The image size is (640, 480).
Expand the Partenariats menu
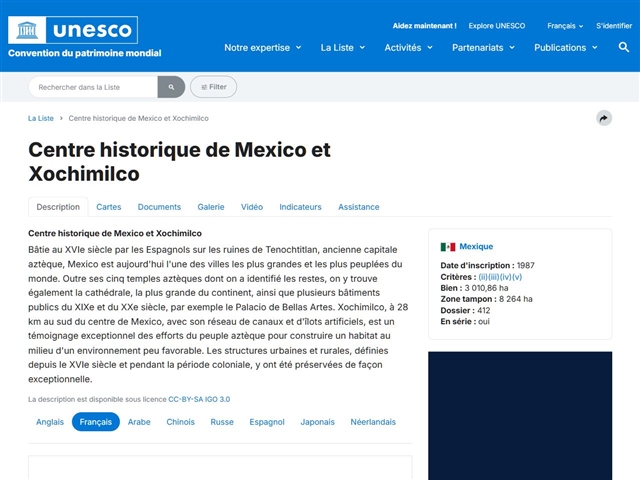pyautogui.click(x=483, y=48)
